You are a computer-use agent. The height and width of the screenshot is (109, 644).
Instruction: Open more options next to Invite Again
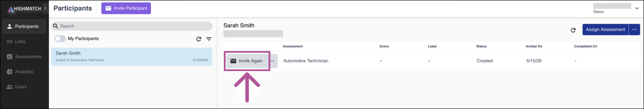point(273,61)
